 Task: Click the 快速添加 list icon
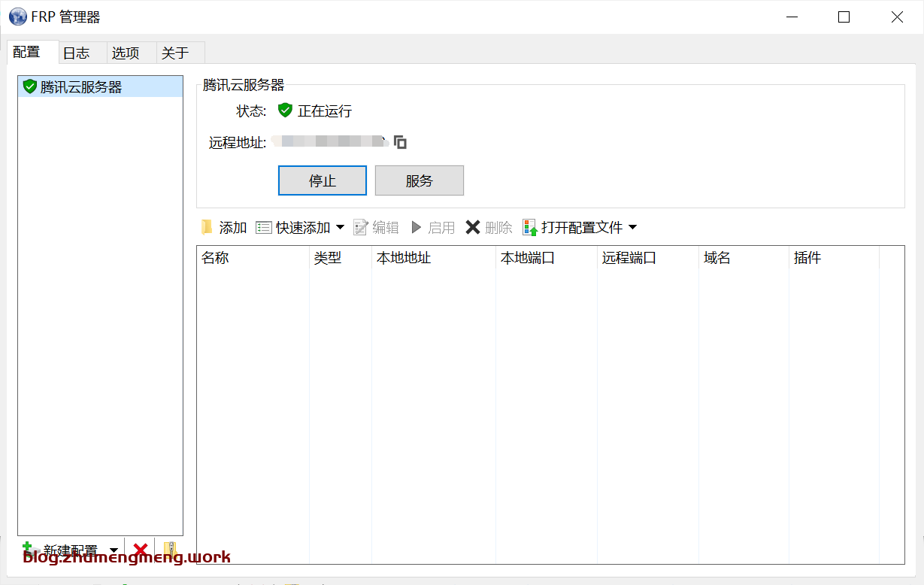tap(263, 227)
